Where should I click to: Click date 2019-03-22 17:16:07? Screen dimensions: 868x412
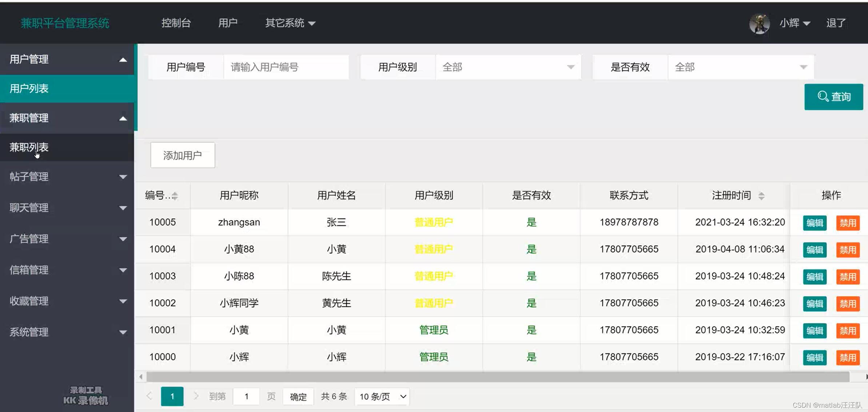point(740,357)
